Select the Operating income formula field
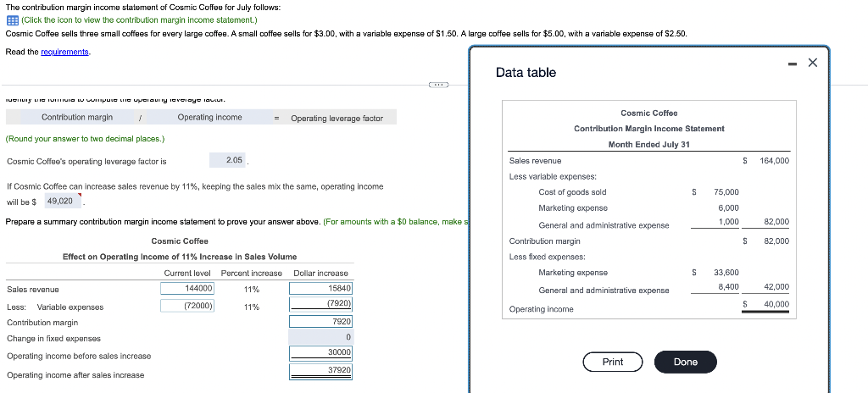Screen dimensions: 868x393 pos(209,118)
